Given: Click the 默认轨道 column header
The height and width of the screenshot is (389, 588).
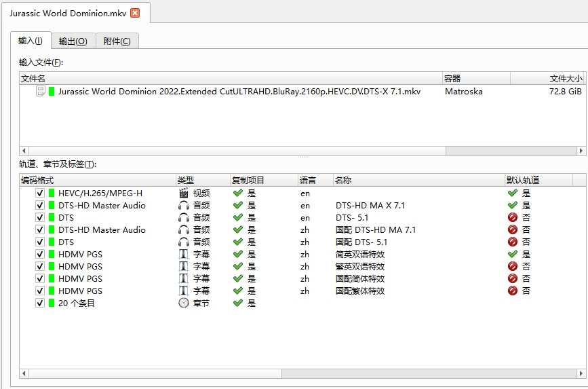Looking at the screenshot, I should (x=538, y=180).
